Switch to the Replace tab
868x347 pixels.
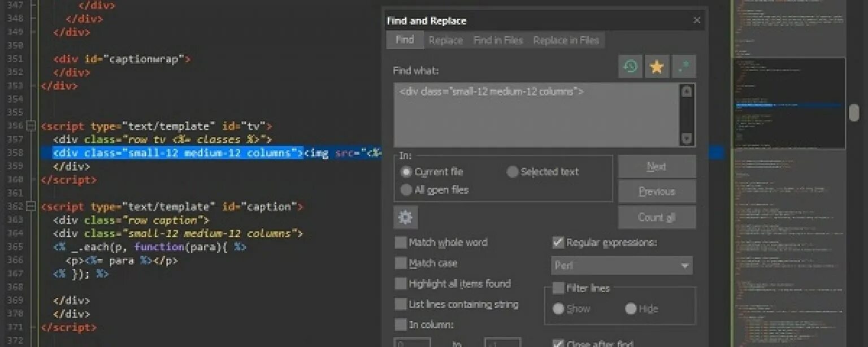(x=446, y=40)
